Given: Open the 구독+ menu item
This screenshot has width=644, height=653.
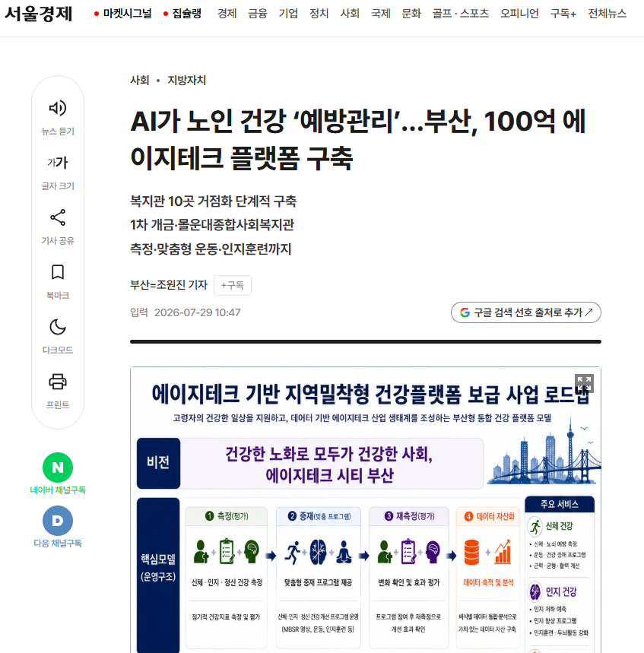Looking at the screenshot, I should click(x=563, y=14).
